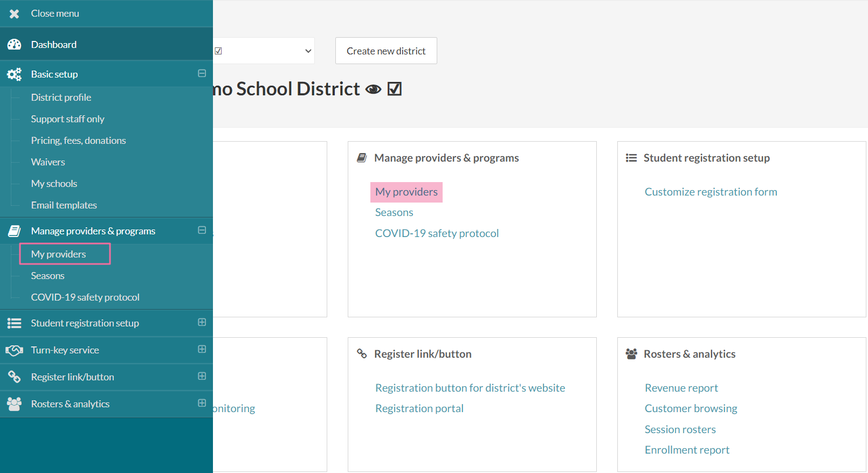This screenshot has width=868, height=473.
Task: Click the Rosters & analytics people icon in sidebar
Action: (x=15, y=404)
